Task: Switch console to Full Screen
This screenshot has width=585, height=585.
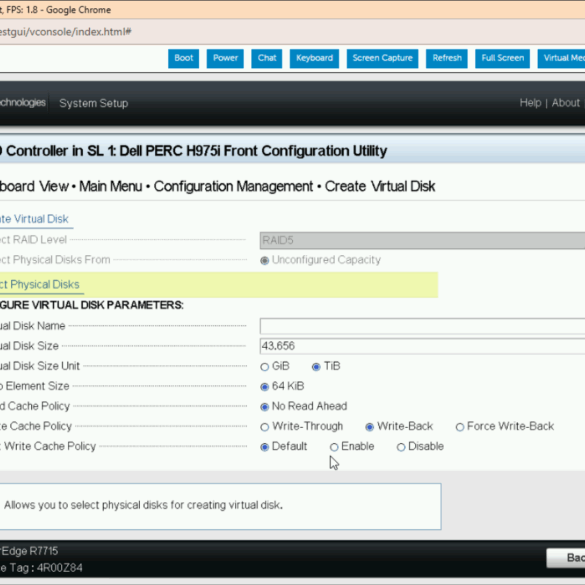Action: [x=502, y=58]
